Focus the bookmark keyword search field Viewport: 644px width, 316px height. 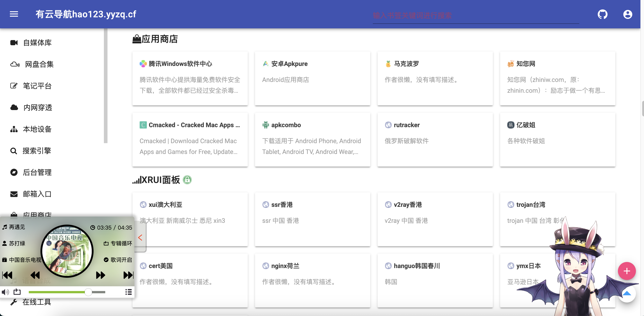[x=476, y=16]
